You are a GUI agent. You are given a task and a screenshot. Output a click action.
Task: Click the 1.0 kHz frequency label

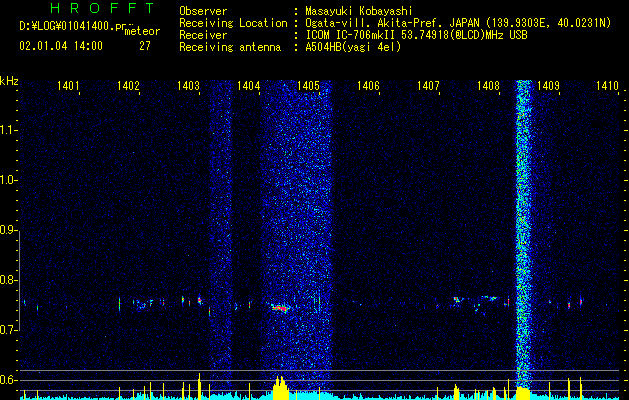pos(8,180)
